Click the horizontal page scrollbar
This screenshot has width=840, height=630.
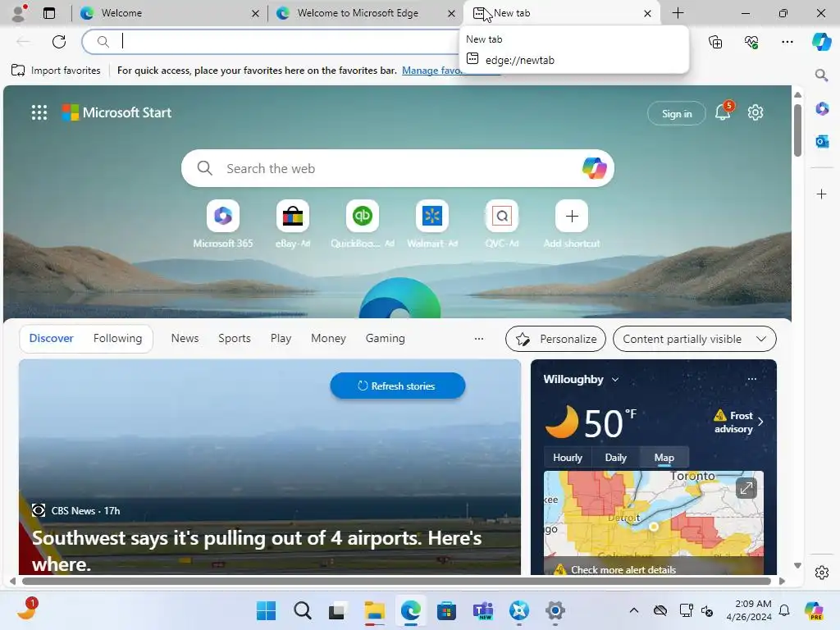click(x=396, y=582)
